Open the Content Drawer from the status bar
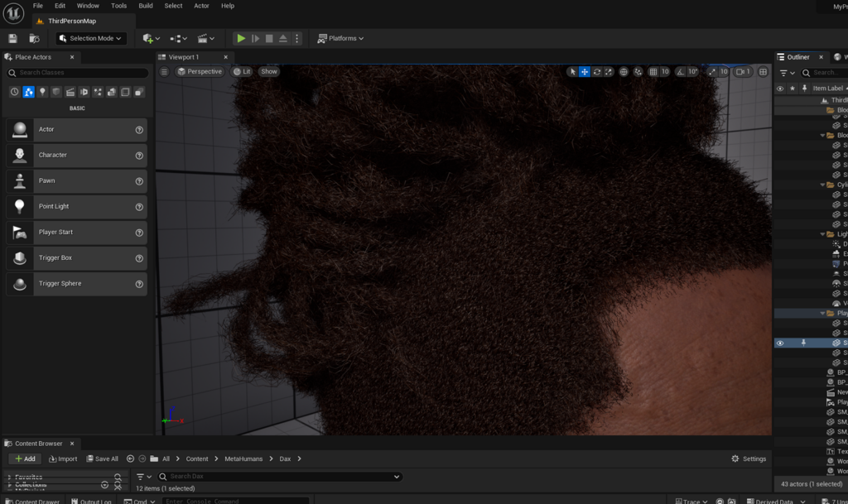The image size is (848, 504). (x=33, y=500)
